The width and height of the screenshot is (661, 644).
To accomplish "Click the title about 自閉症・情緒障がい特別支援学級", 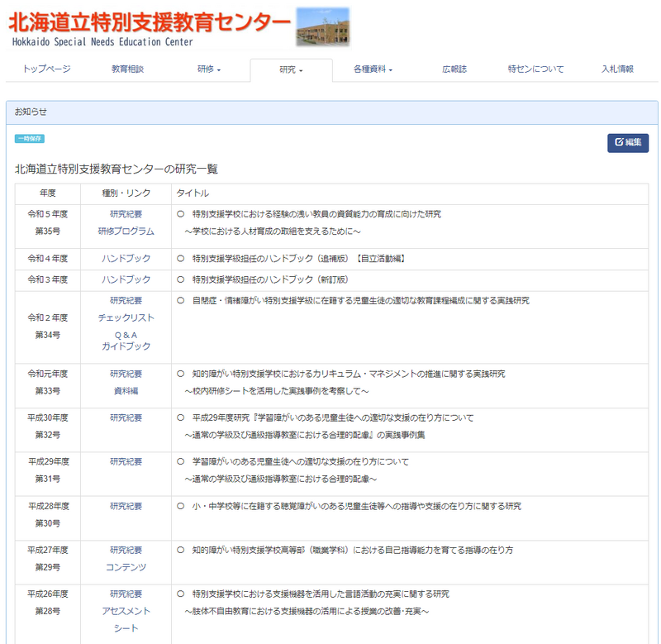I will pos(361,301).
